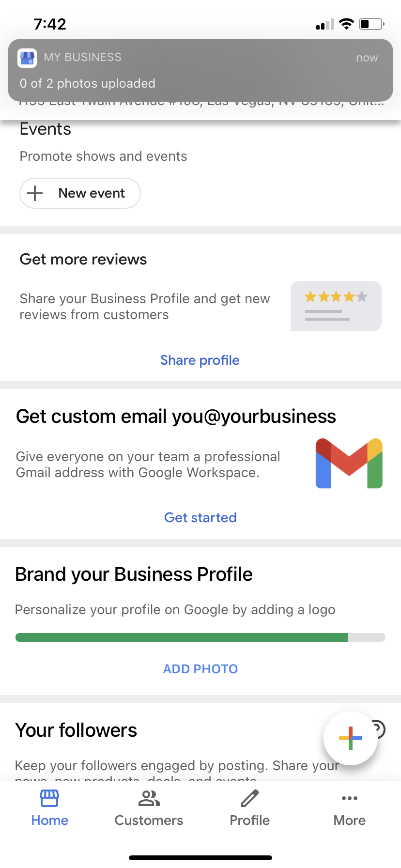This screenshot has height=868, width=401.
Task: Open the photos uploaded notification banner
Action: (200, 70)
